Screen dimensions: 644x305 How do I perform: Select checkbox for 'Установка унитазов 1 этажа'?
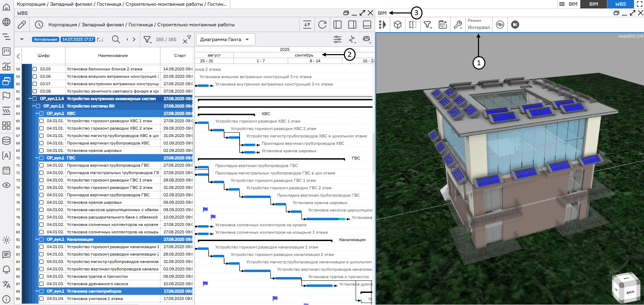41,299
